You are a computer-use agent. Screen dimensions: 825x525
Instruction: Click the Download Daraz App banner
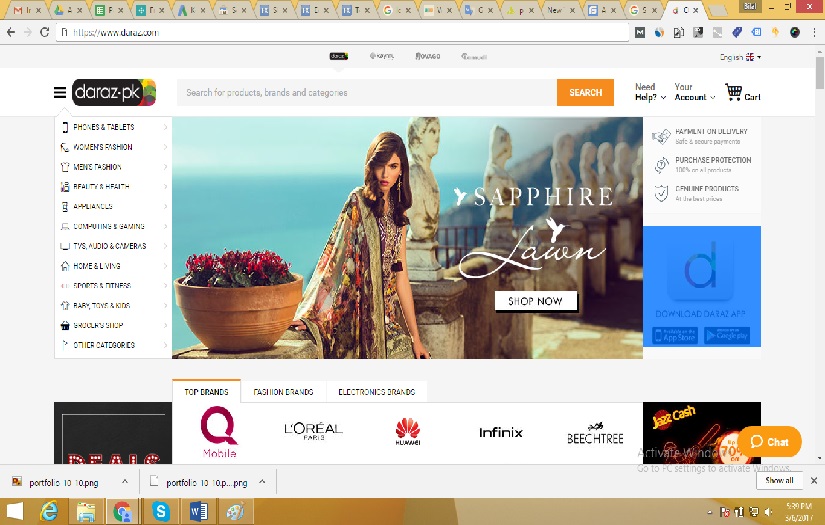click(702, 286)
